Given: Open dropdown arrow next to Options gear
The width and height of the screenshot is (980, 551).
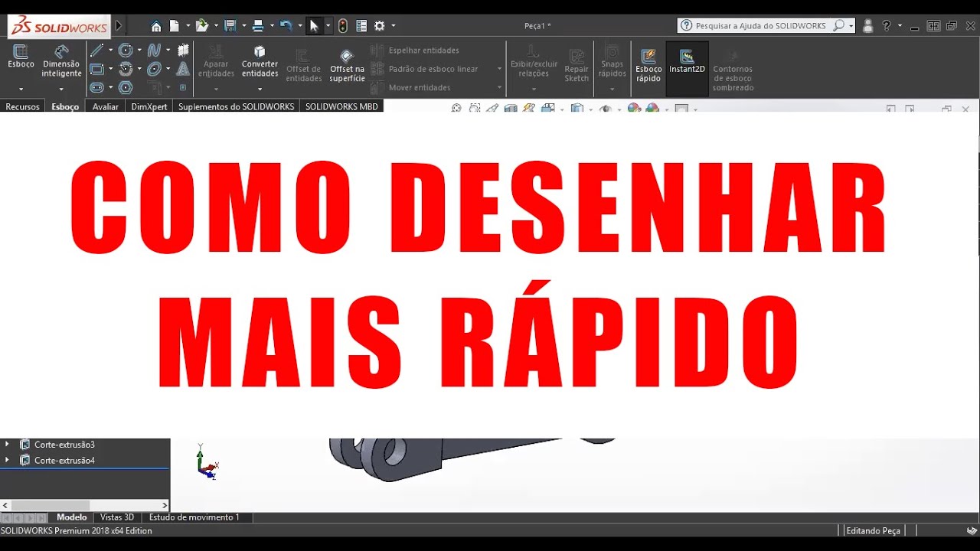Looking at the screenshot, I should [394, 26].
